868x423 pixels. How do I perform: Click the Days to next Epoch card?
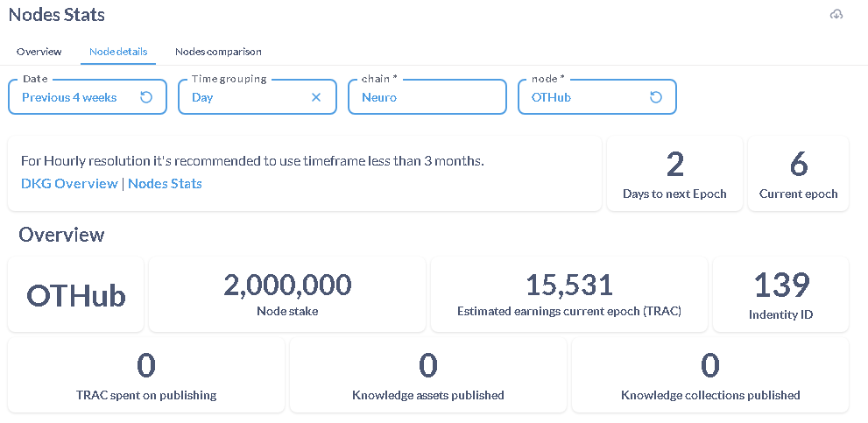(674, 173)
